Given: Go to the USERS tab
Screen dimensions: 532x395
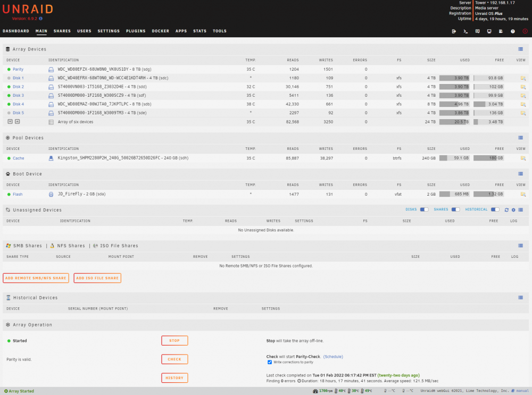Looking at the screenshot, I should point(84,31).
